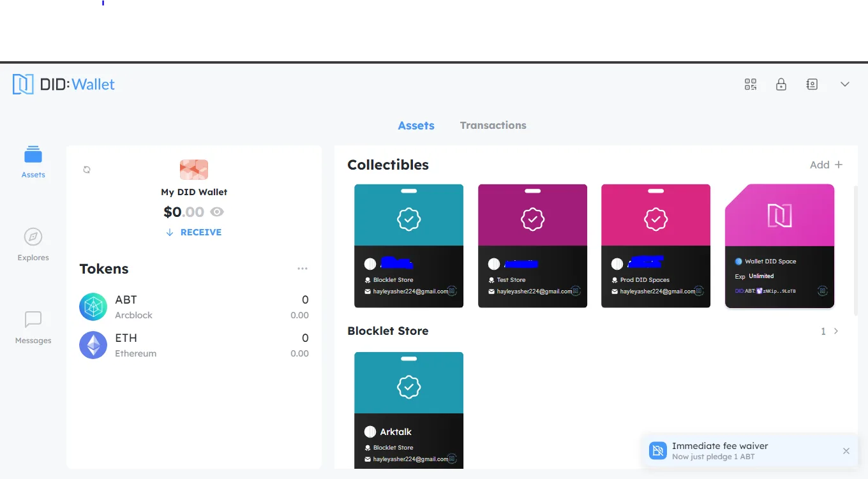Click the fee waiver notification icon
This screenshot has width=868, height=479.
[x=658, y=451]
